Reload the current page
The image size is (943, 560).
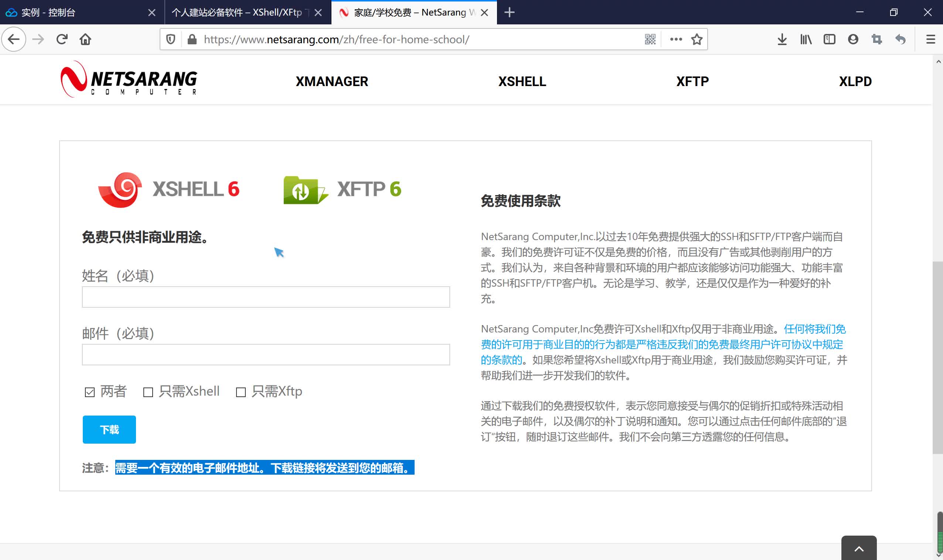[62, 39]
